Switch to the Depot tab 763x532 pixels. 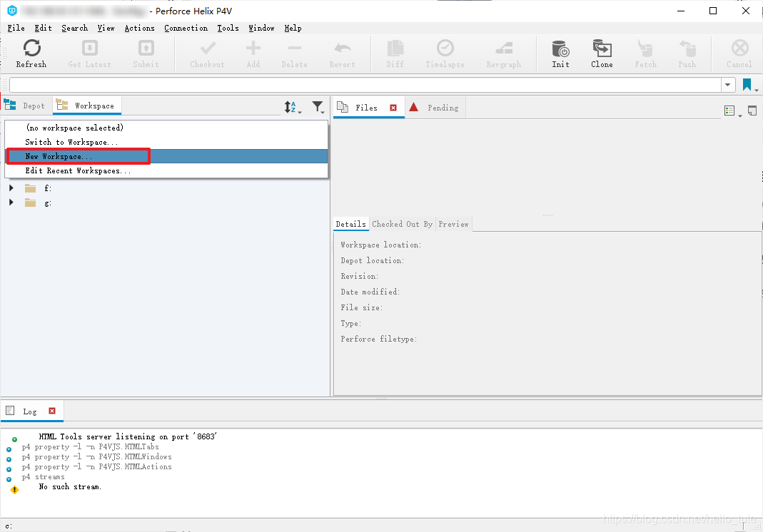[25, 106]
